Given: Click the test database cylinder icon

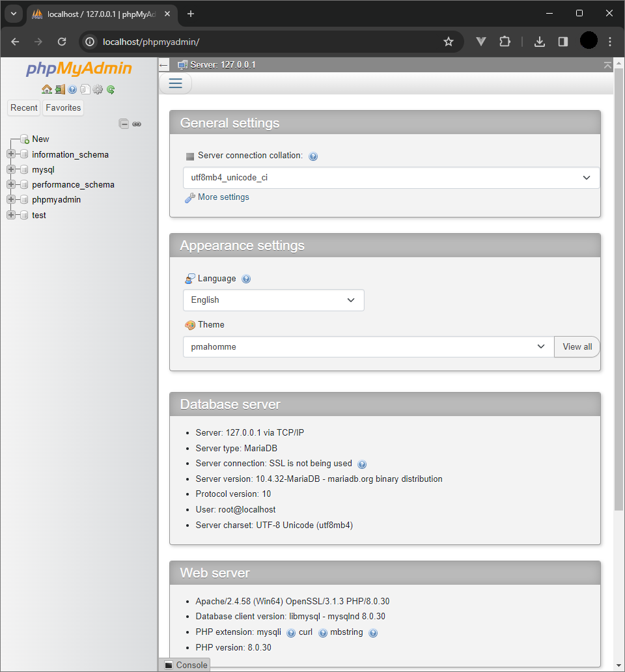Looking at the screenshot, I should pos(25,215).
